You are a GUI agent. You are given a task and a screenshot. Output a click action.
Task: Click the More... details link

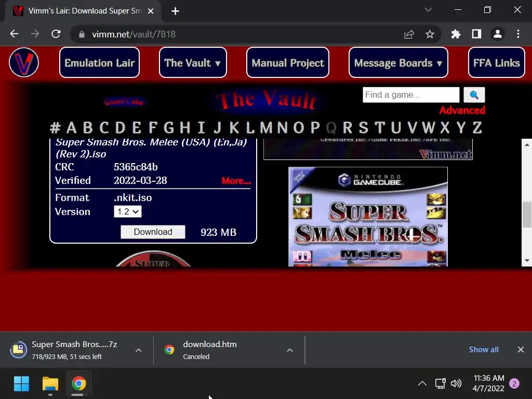pos(236,181)
